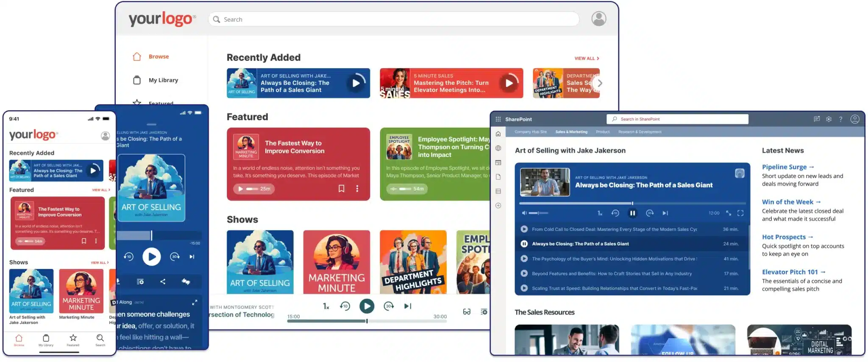Change 1x playback speed in SharePoint player
The height and width of the screenshot is (362, 868).
pyautogui.click(x=600, y=213)
